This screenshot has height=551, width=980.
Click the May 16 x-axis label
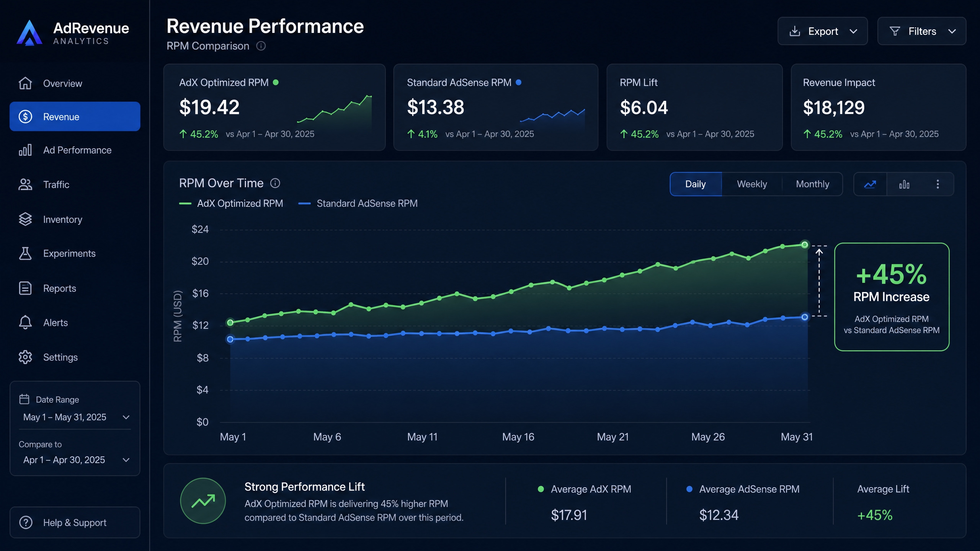[x=518, y=437]
